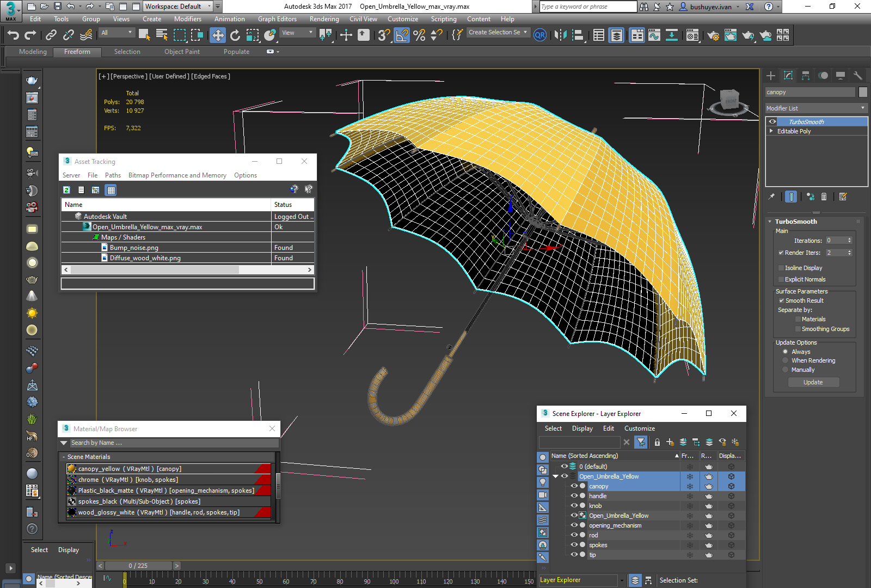The width and height of the screenshot is (871, 588).
Task: Open the View reference coordinate dropdown
Action: 297,33
